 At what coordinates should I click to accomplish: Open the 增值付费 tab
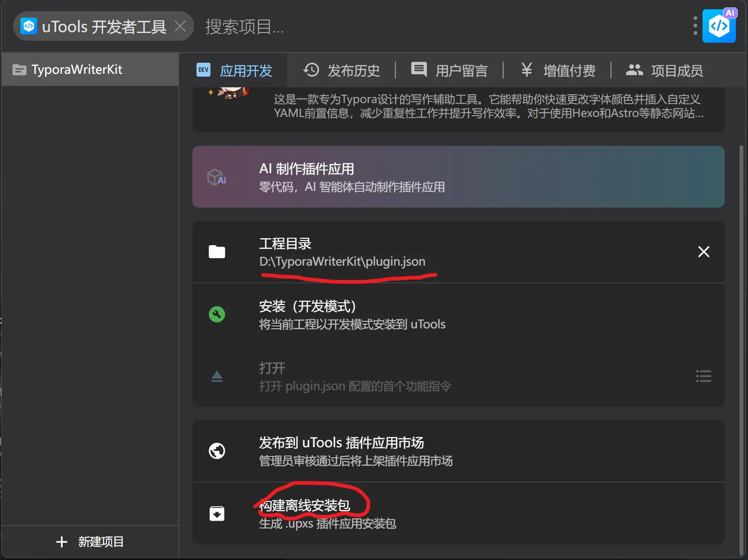(x=557, y=71)
